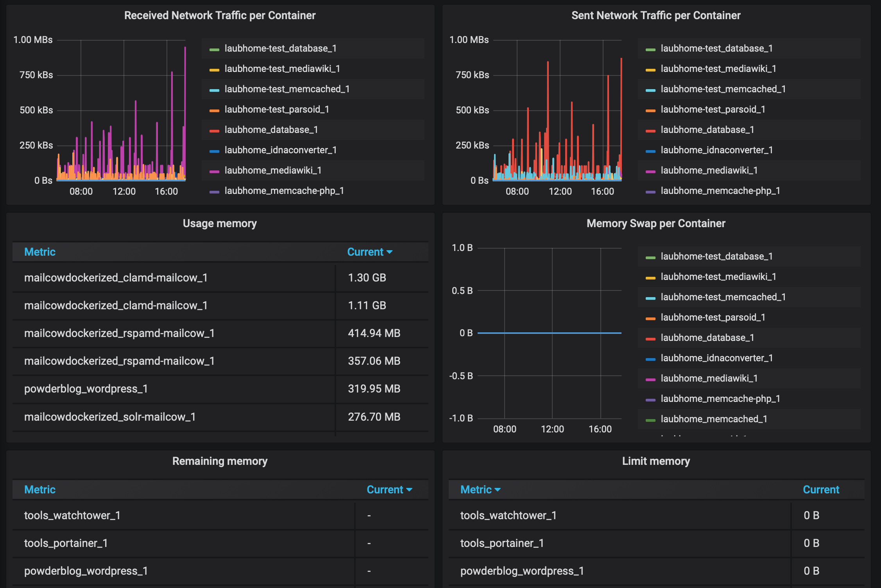Image resolution: width=881 pixels, height=588 pixels.
Task: Click Current column header in Limit memory table
Action: coord(821,490)
